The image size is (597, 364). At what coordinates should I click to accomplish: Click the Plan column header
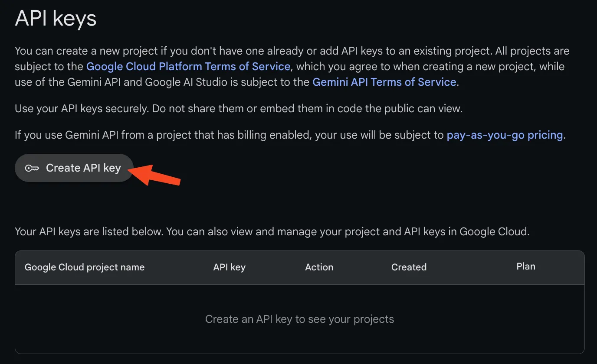526,266
